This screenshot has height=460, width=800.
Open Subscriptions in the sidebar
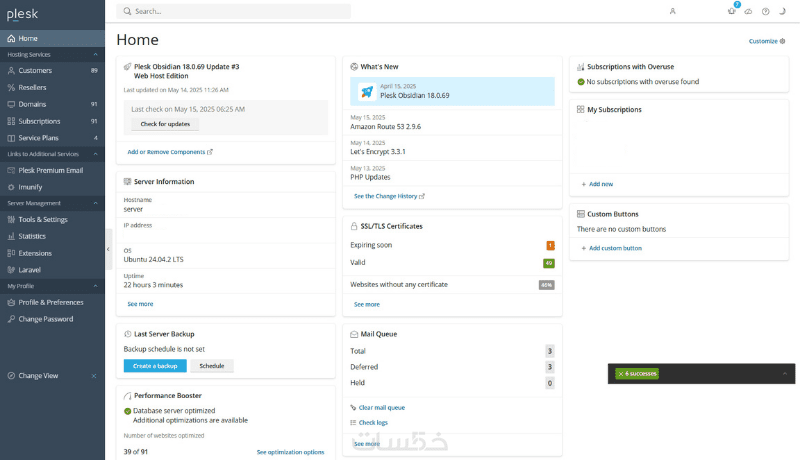(x=53, y=121)
